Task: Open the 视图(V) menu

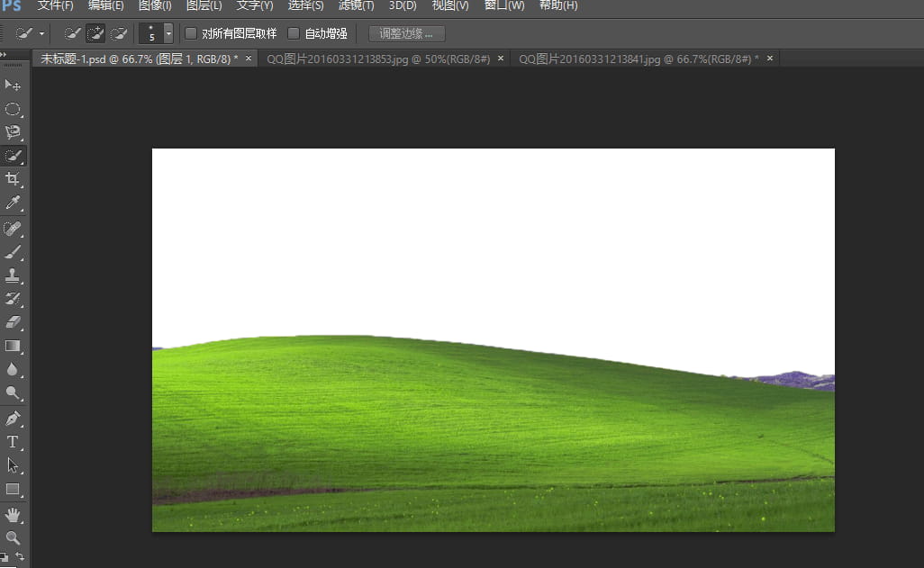Action: tap(450, 6)
